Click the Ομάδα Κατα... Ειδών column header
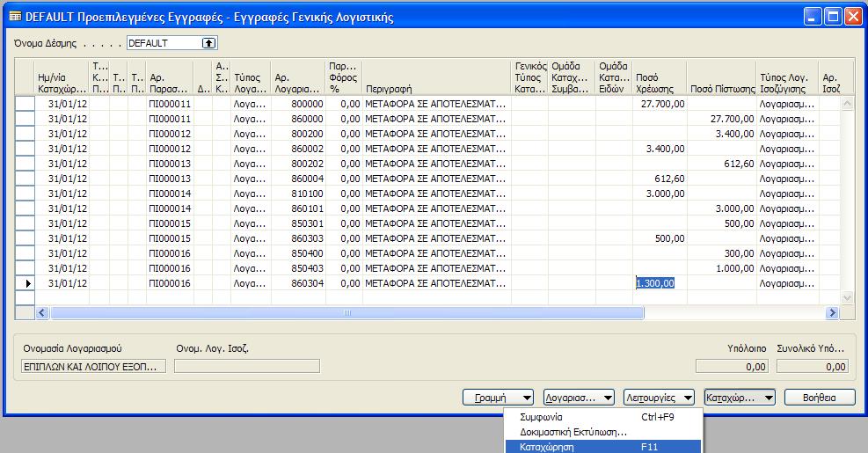 (x=614, y=77)
